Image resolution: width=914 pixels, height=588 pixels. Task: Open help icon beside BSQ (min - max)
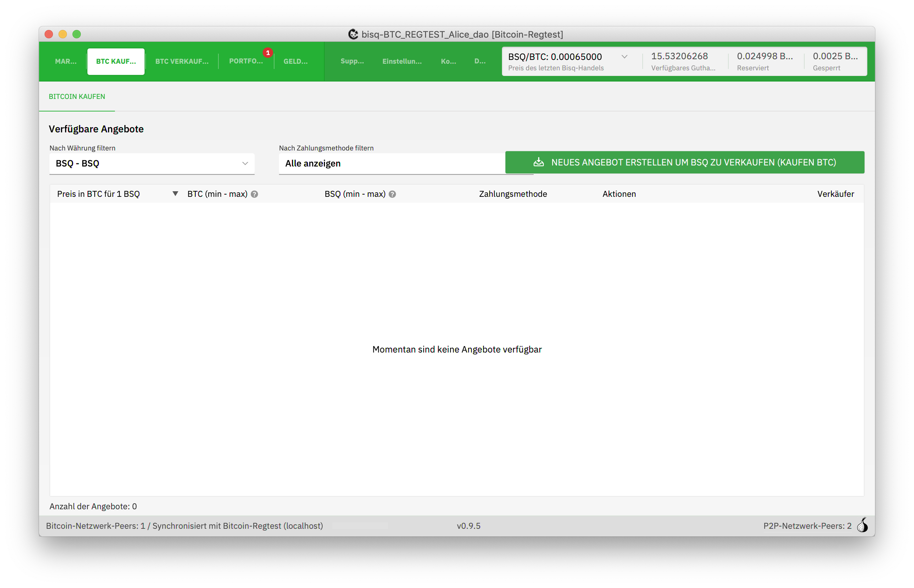(392, 194)
